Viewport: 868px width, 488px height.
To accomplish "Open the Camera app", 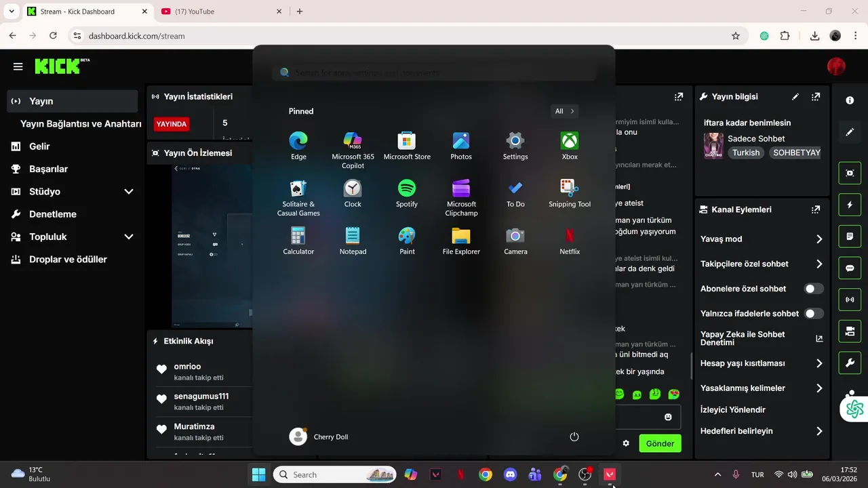I will (x=515, y=241).
